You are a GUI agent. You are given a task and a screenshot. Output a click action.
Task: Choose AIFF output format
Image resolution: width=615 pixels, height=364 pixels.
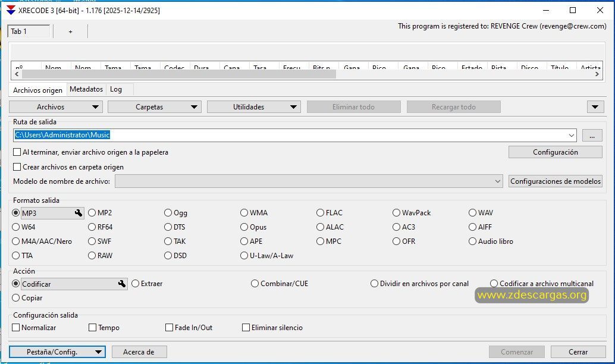[472, 227]
